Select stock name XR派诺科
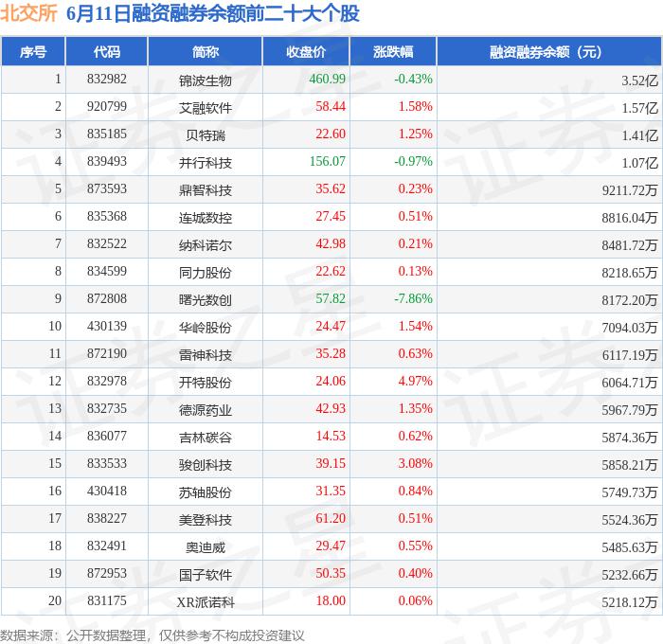 click(x=206, y=602)
